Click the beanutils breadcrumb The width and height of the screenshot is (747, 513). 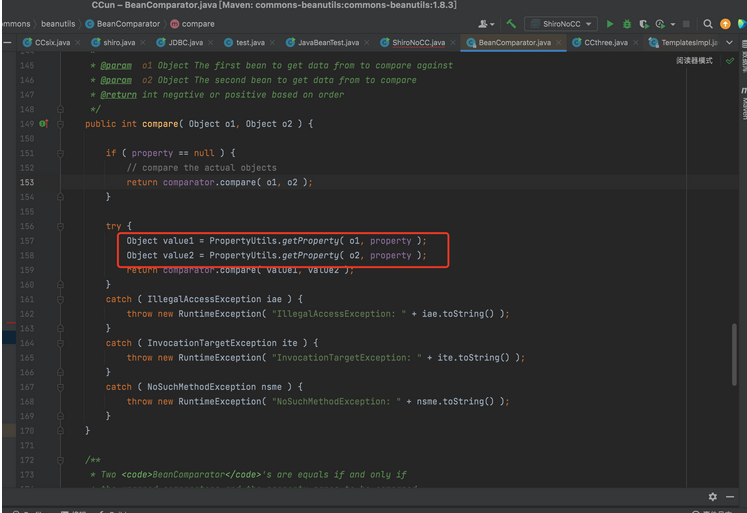point(58,24)
